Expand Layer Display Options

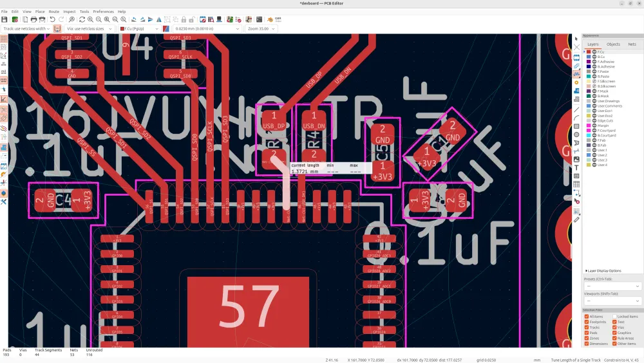coord(603,271)
